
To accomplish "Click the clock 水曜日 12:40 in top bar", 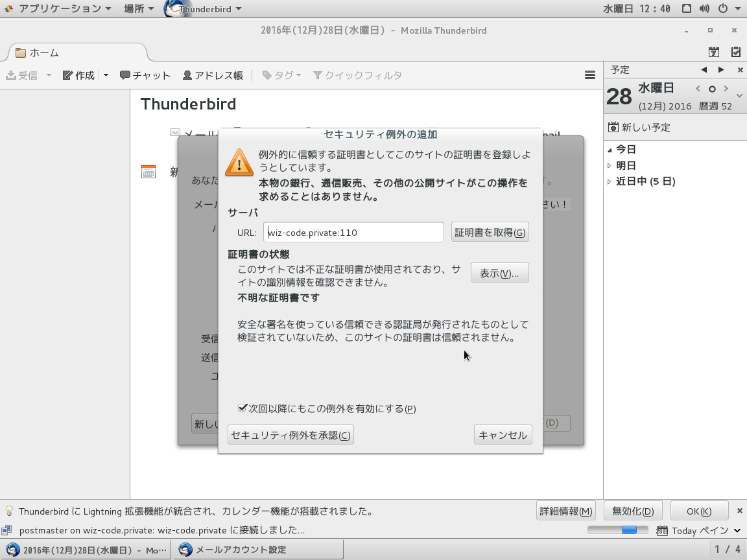I will tap(637, 8).
